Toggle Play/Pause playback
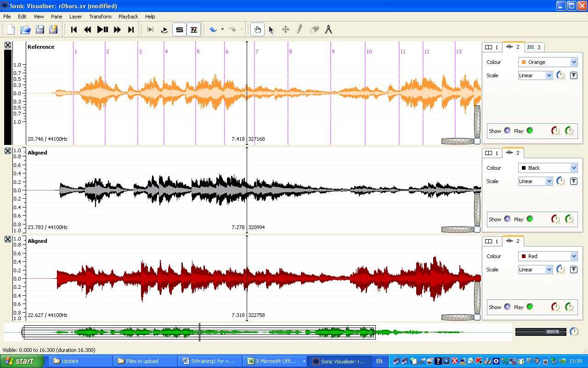Screen dimensions: 588x368 tap(102, 29)
